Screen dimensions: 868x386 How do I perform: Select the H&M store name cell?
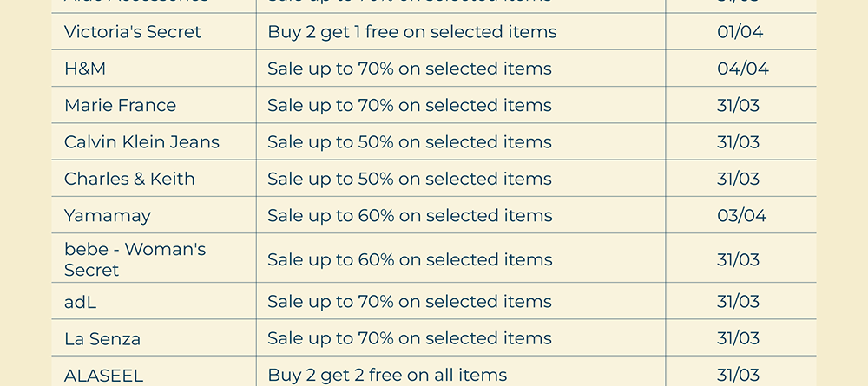[x=85, y=69]
